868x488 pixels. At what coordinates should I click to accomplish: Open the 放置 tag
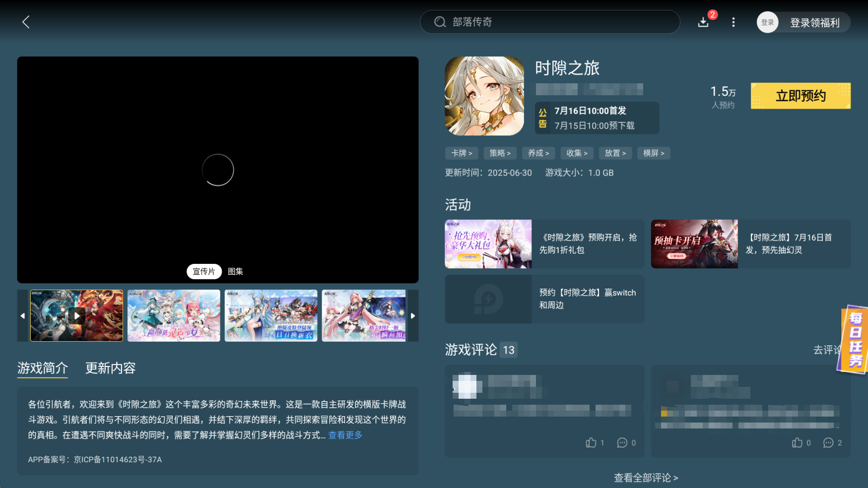(x=615, y=153)
